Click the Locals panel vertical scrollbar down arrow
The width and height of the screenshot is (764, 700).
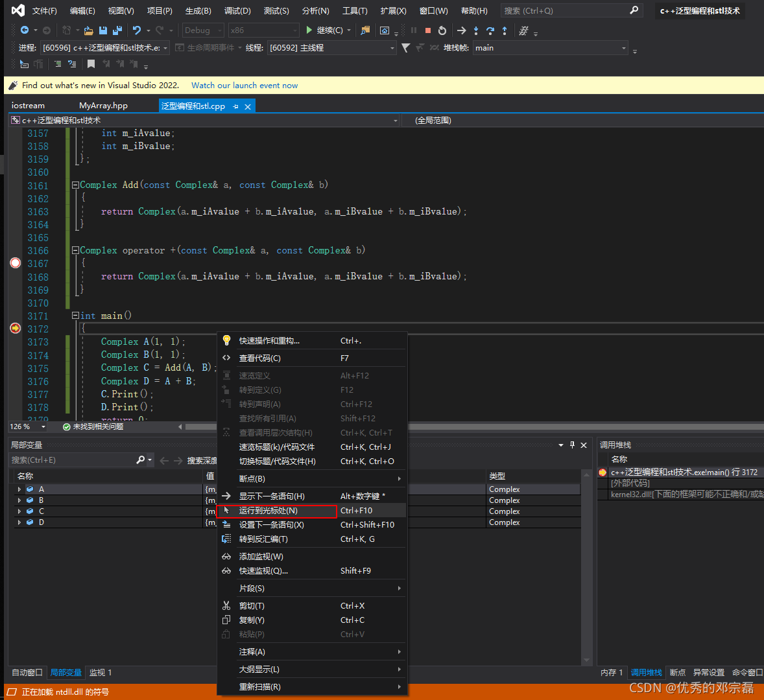click(x=587, y=660)
